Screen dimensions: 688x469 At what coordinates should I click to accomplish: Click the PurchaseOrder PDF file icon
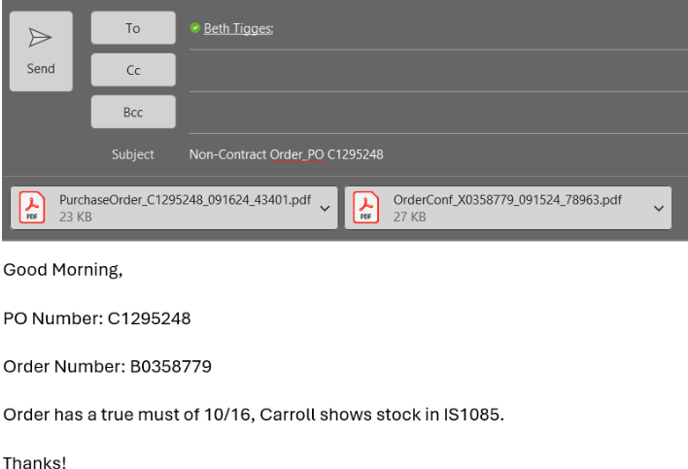coord(32,207)
